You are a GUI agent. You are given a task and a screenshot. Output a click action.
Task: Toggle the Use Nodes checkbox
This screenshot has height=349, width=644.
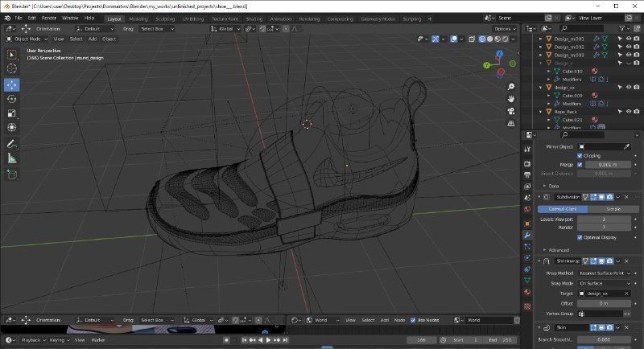click(413, 320)
